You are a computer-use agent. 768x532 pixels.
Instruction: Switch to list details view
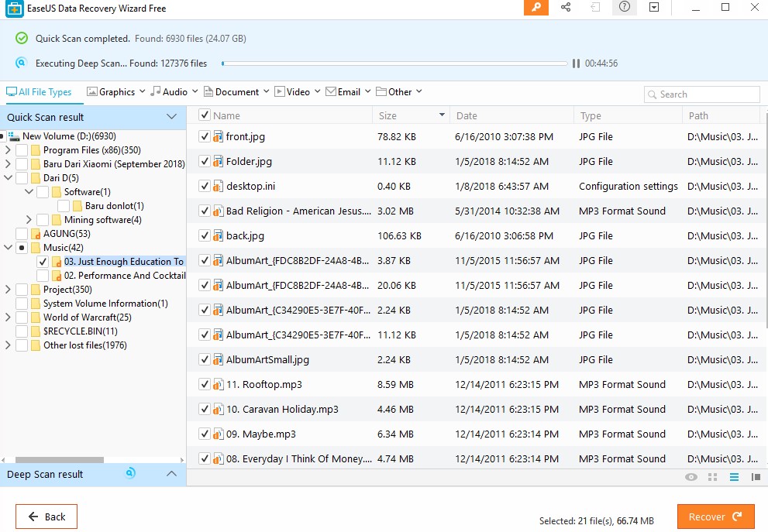point(734,477)
